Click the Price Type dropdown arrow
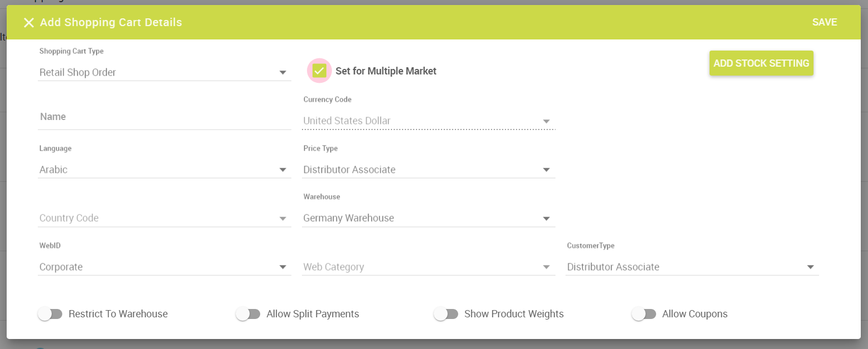Viewport: 868px width, 349px height. pyautogui.click(x=546, y=170)
